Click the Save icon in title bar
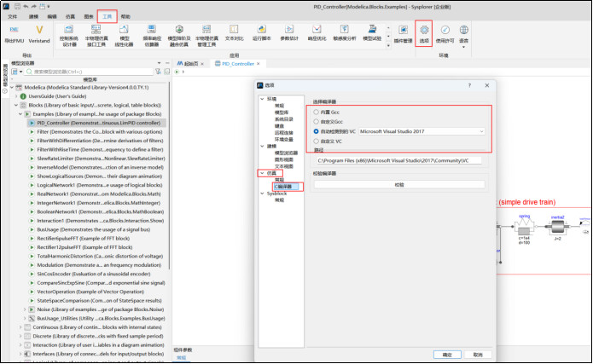Viewport: 593px width, 364px height. [17, 7]
